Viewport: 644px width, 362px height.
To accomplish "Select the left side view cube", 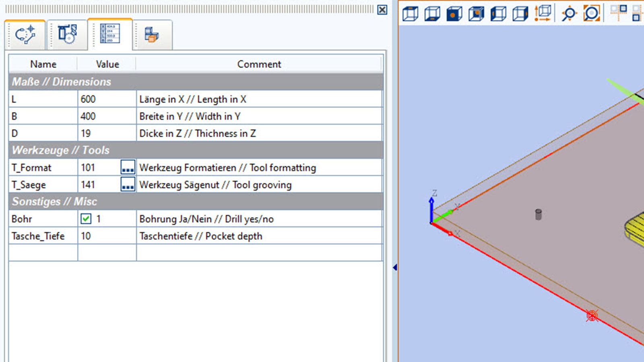I will 498,13.
